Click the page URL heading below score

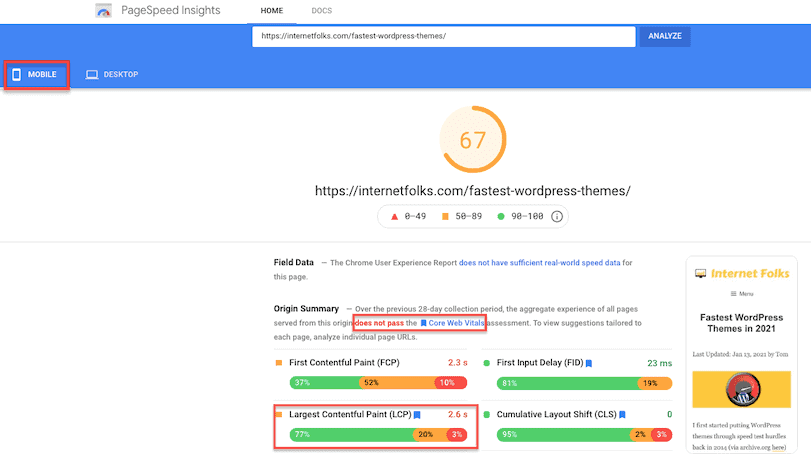coord(473,191)
